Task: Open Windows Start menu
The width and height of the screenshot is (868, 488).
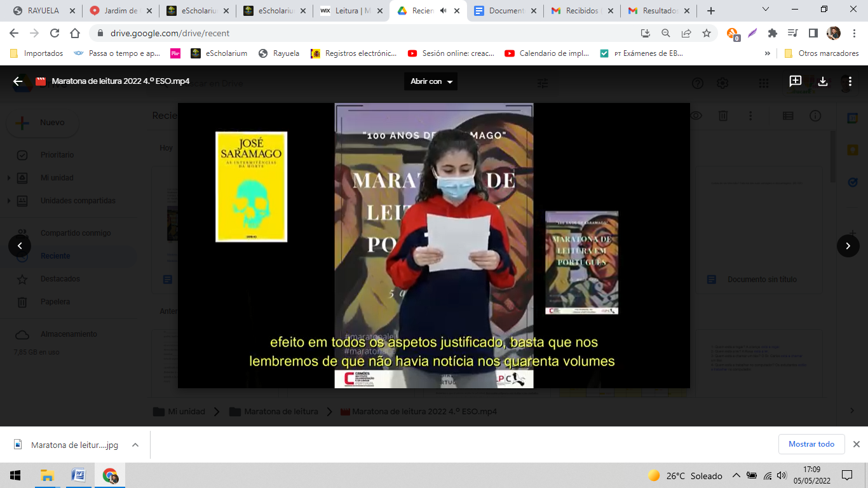Action: (x=15, y=475)
